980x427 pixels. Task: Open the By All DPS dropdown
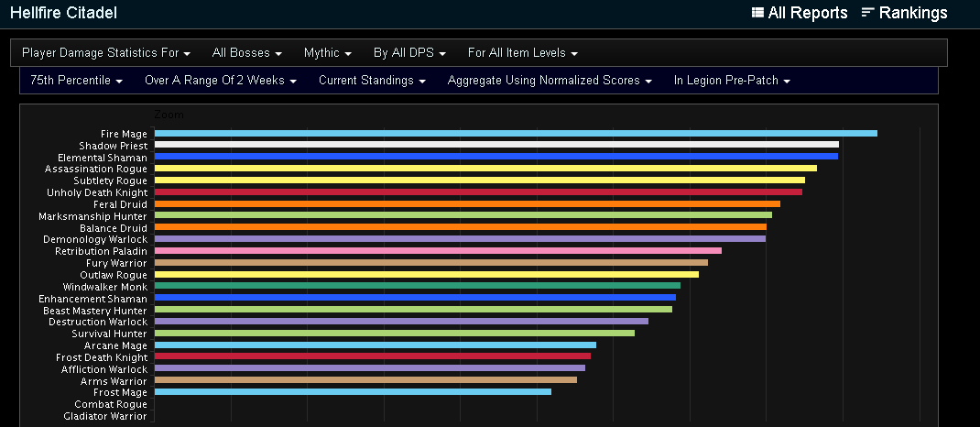coord(409,53)
